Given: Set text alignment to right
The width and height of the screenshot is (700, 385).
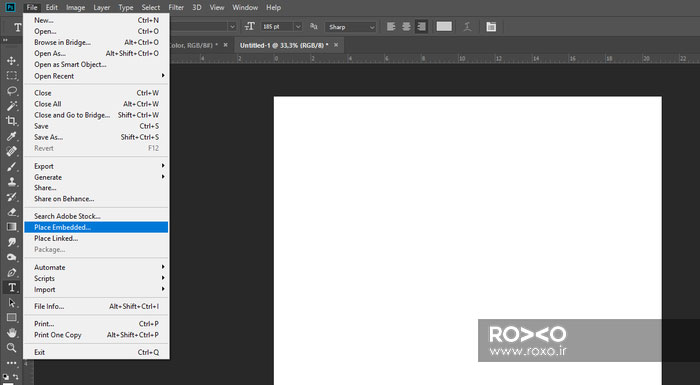Looking at the screenshot, I should [421, 27].
